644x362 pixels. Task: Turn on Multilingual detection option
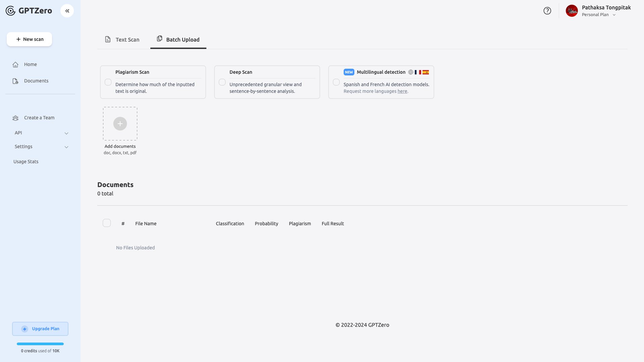coord(336,82)
